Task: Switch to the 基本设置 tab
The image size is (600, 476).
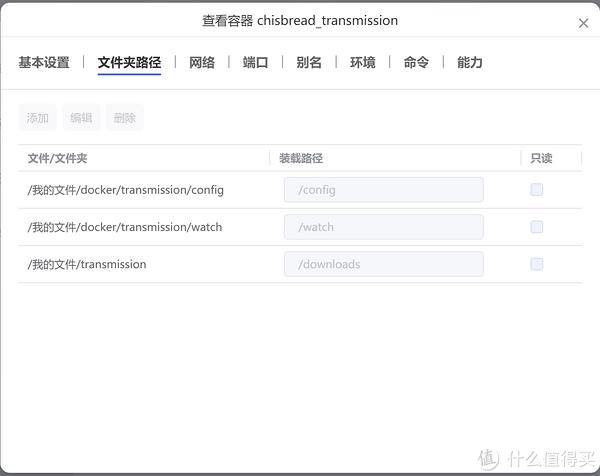Action: tap(44, 62)
